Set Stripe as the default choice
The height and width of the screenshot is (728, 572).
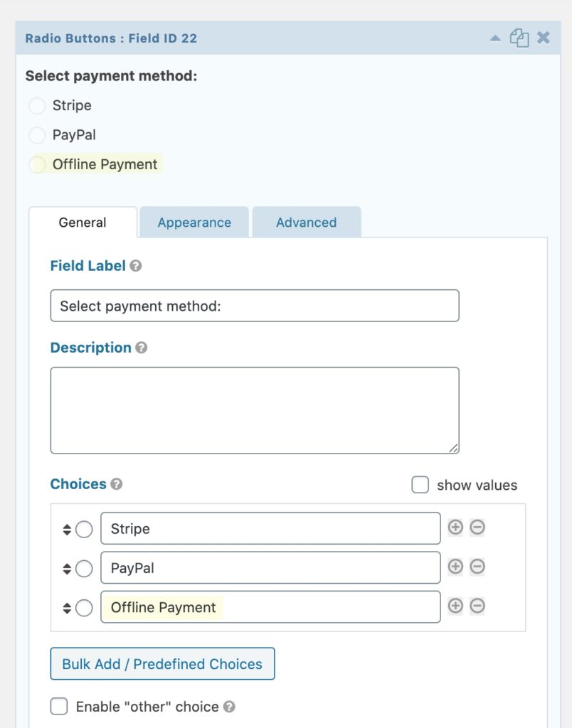point(84,529)
